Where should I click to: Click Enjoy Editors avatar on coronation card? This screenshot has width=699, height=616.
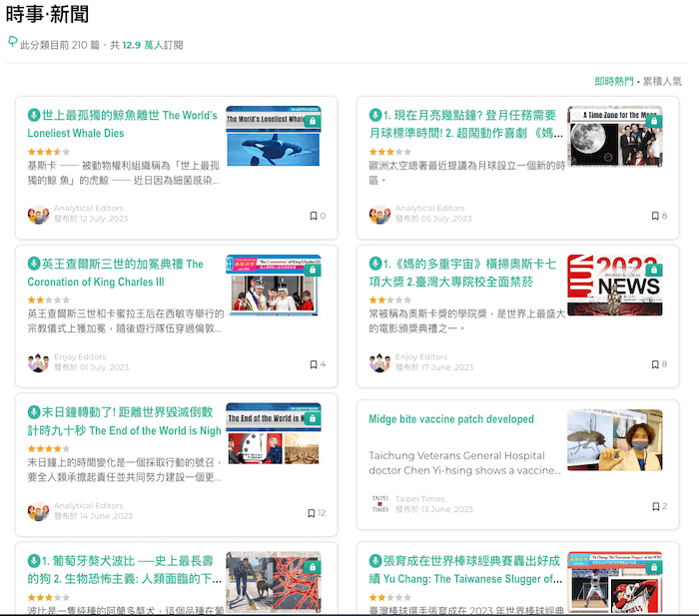(38, 363)
